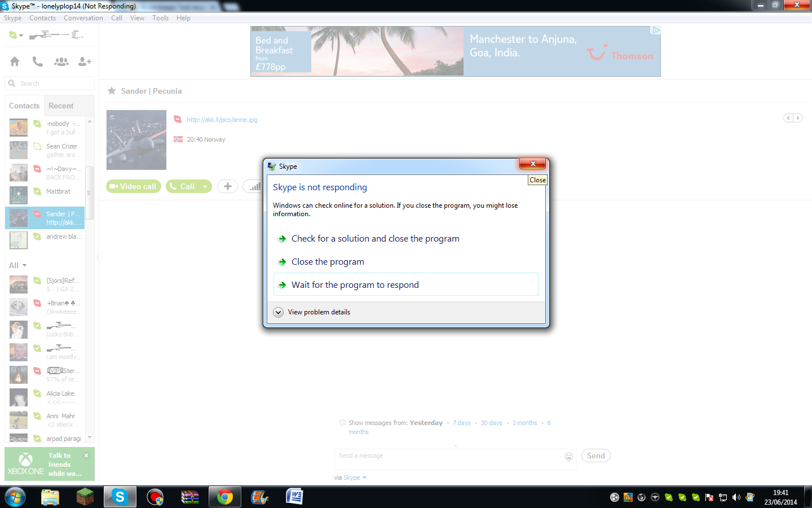The image size is (812, 508).
Task: Open the Call button dropdown arrow
Action: pyautogui.click(x=205, y=187)
